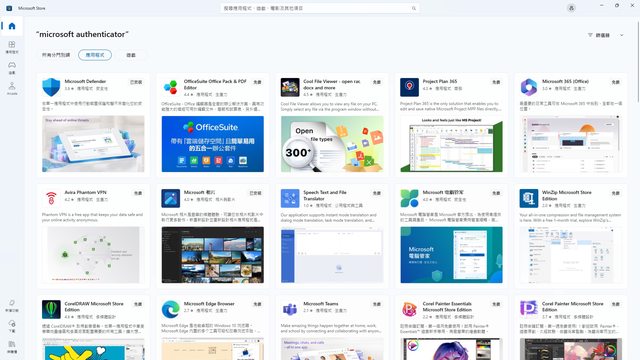Open the OfficeSuite promotional thumbnail
This screenshot has height=360, width=640.
click(213, 144)
